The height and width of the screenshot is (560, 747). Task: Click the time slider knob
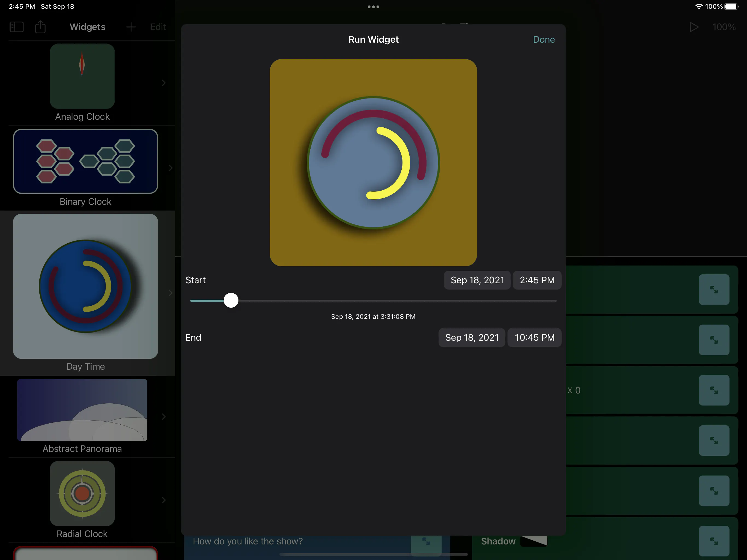231,300
